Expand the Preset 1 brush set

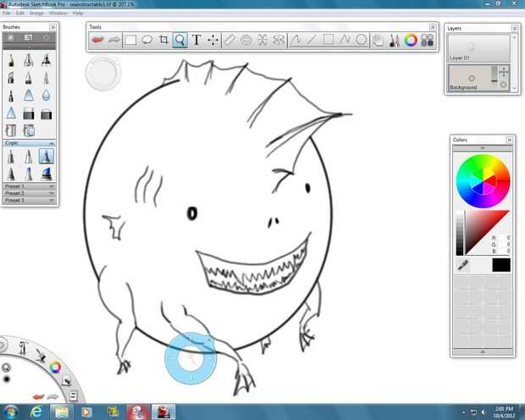(27, 186)
